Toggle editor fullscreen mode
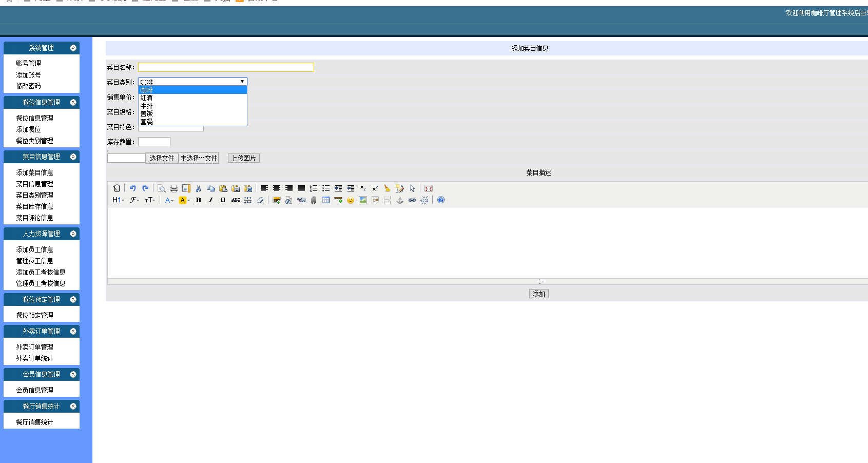Screen dimensions: 868x463 tap(429, 188)
